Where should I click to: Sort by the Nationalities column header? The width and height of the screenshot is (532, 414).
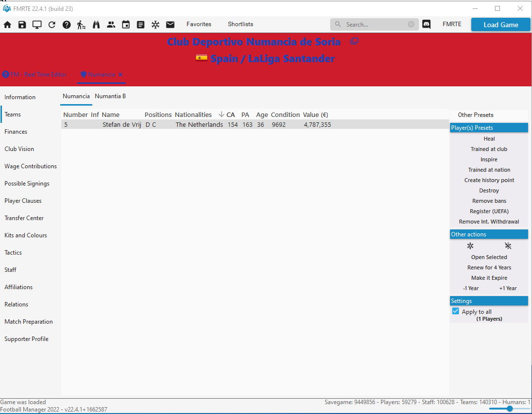193,114
